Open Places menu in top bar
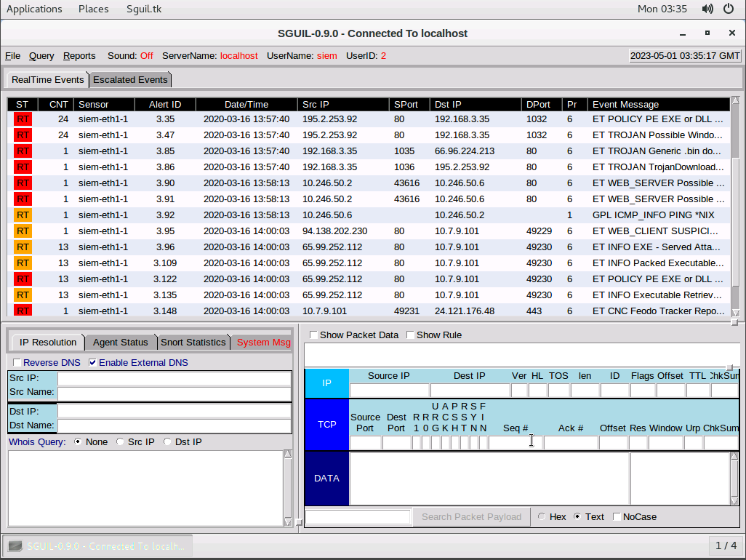This screenshot has height=560, width=746. [94, 9]
